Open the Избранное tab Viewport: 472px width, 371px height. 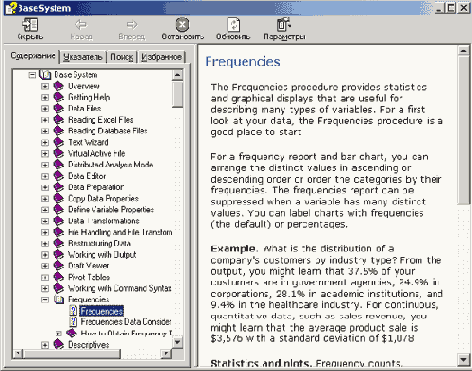(161, 57)
